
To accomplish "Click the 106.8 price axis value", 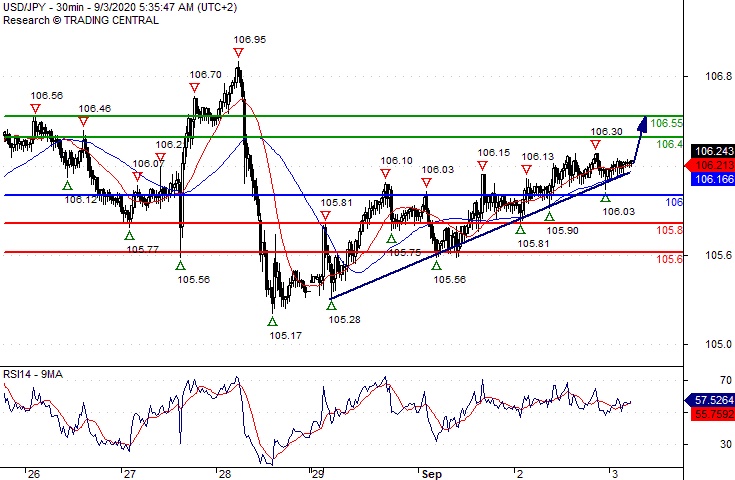I will pyautogui.click(x=719, y=76).
